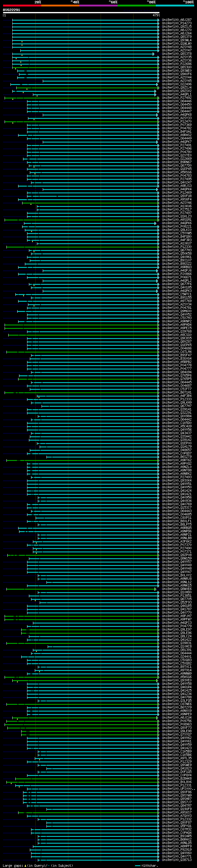Screen dimensions: 197x868
Task: Click the =100char. scale legend
Action: click(x=146, y=865)
